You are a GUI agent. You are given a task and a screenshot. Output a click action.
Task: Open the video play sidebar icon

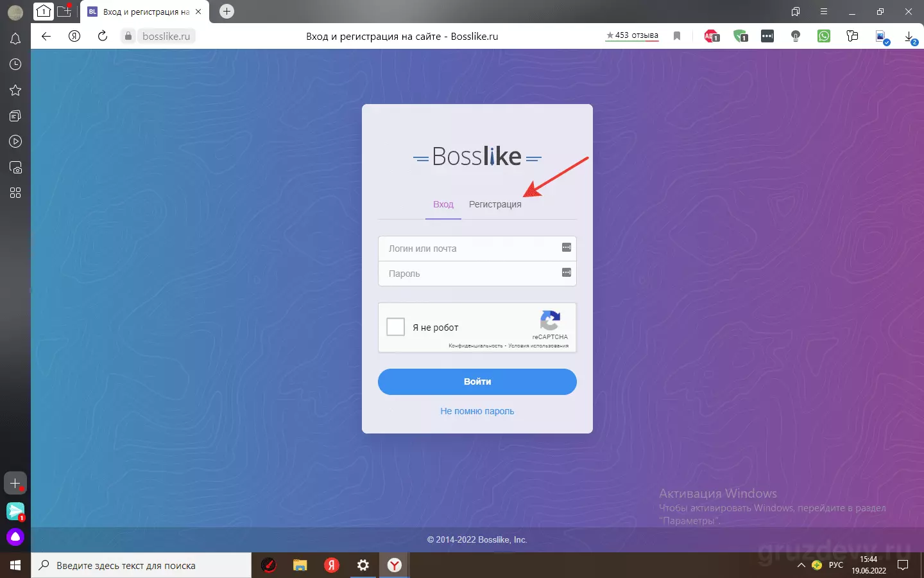(x=15, y=141)
